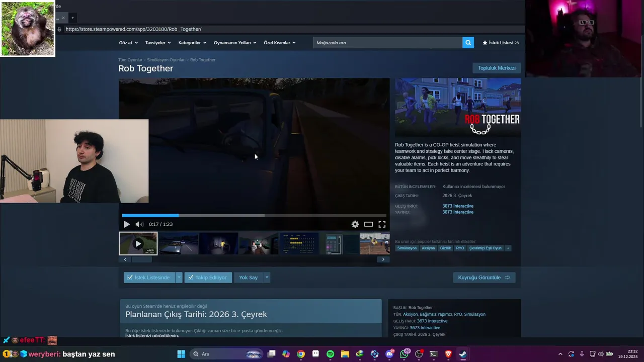Select the first trailer video thumbnail

[x=138, y=244]
